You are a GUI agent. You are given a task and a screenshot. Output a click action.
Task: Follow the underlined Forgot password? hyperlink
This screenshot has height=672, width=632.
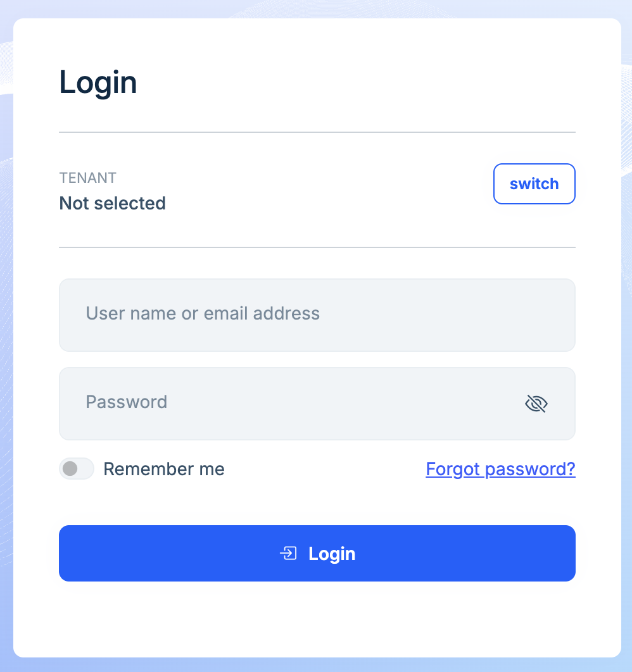(500, 469)
